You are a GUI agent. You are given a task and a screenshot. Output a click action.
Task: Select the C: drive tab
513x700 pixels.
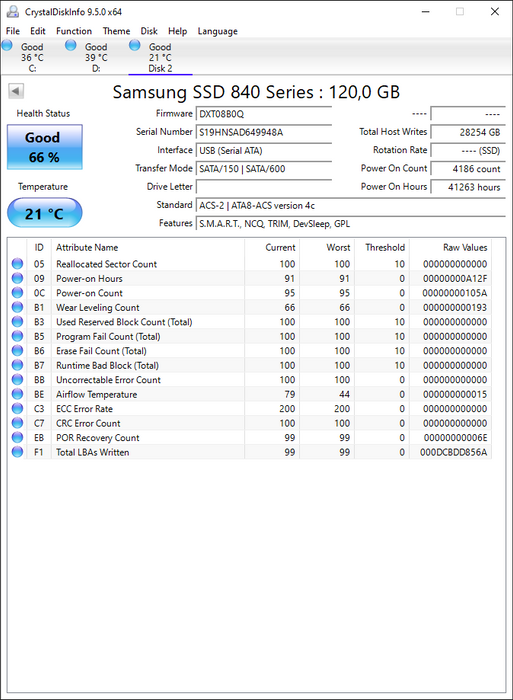(x=32, y=57)
